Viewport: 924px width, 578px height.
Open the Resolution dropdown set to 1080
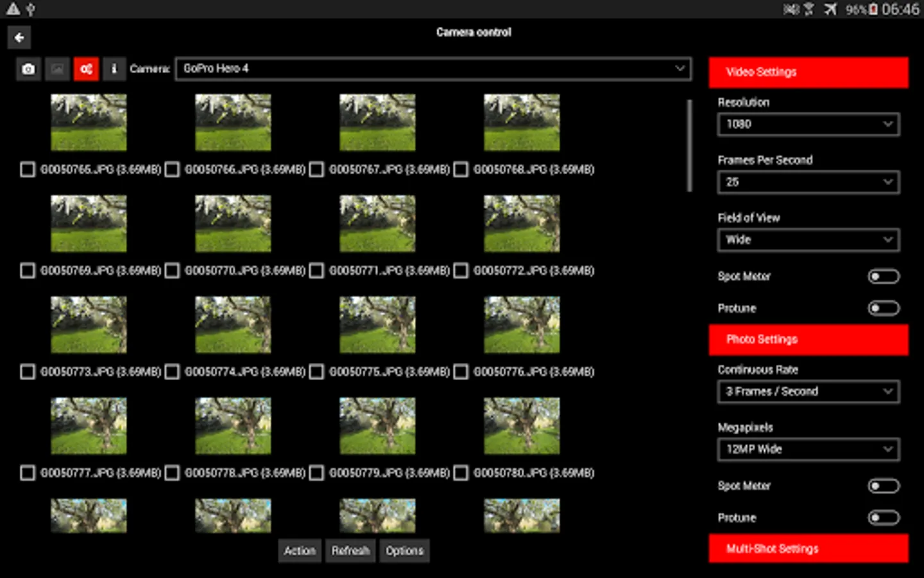tap(809, 124)
